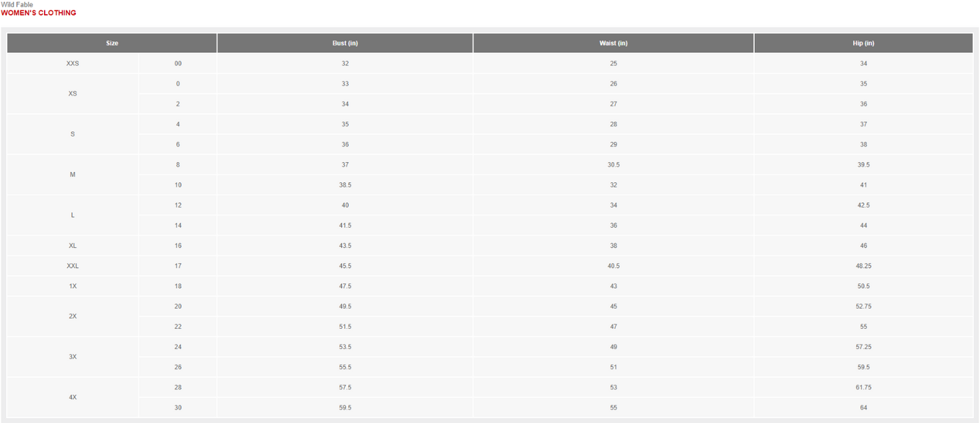Select hip value 61.75 cell

(x=863, y=388)
